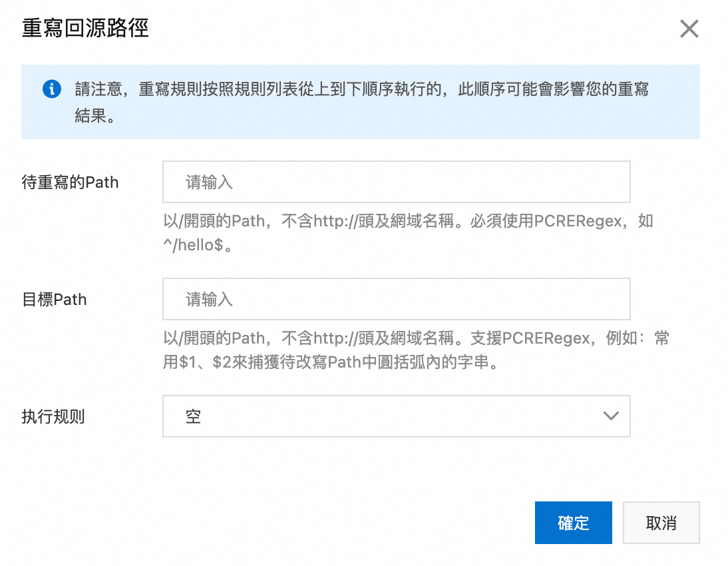Click the blue info icon in the notice banner
728x566 pixels.
(x=52, y=89)
